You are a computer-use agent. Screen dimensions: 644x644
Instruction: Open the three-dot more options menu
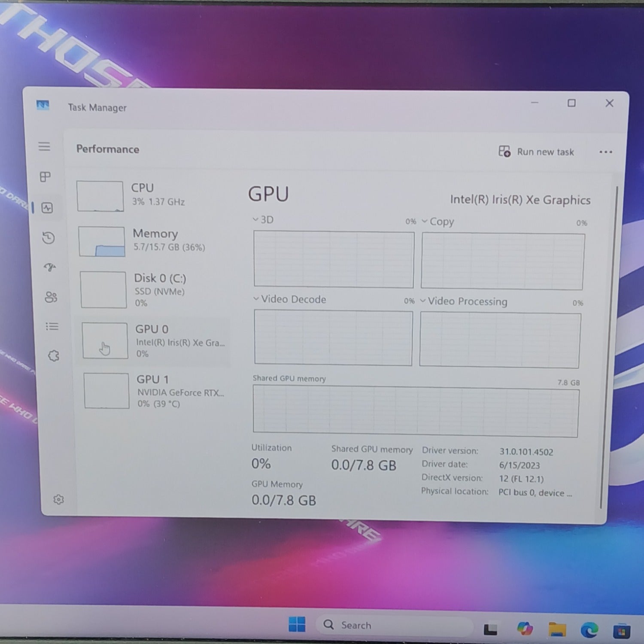tap(605, 152)
